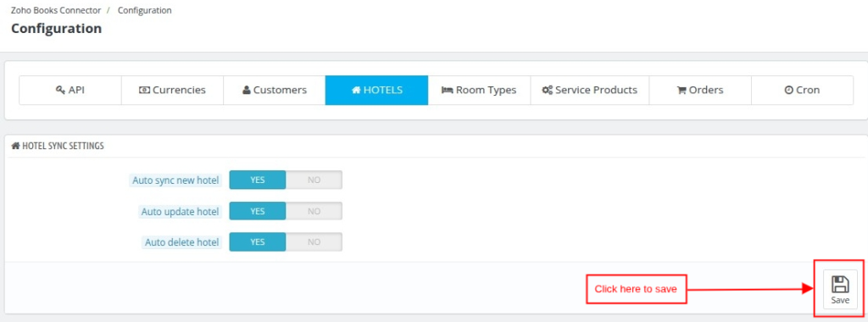Set Auto update hotel to NO
868x322 pixels.
314,211
